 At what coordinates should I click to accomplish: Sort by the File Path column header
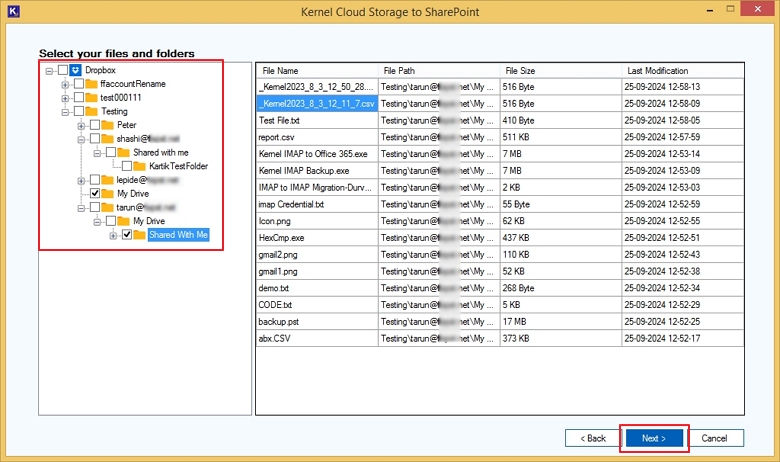click(x=439, y=71)
